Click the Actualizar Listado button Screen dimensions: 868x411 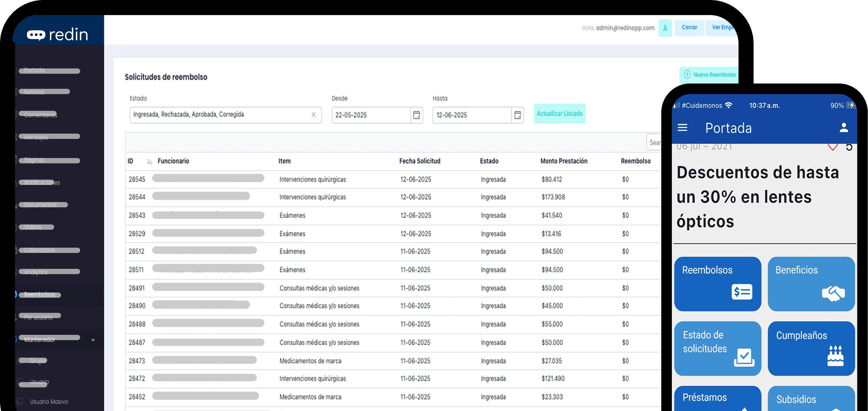click(560, 114)
